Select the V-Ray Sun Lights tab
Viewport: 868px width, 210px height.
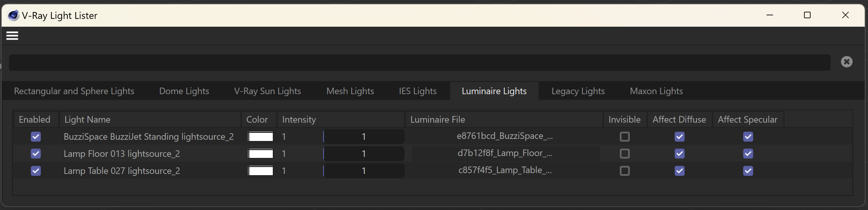(268, 91)
